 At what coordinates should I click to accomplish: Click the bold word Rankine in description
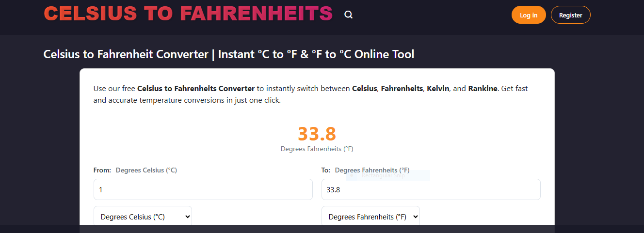point(483,89)
